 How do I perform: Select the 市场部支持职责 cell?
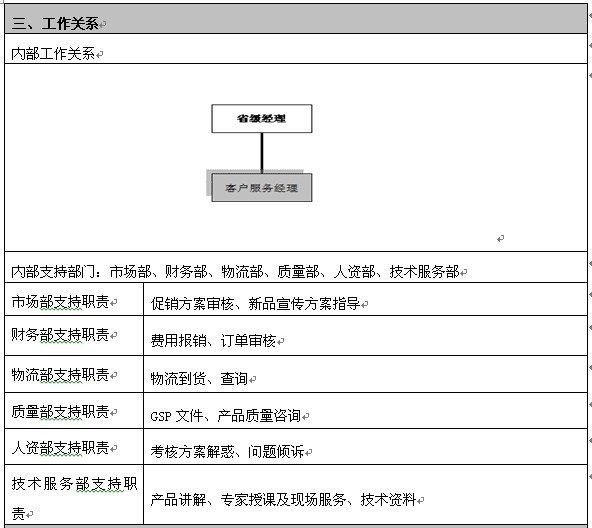[74, 299]
